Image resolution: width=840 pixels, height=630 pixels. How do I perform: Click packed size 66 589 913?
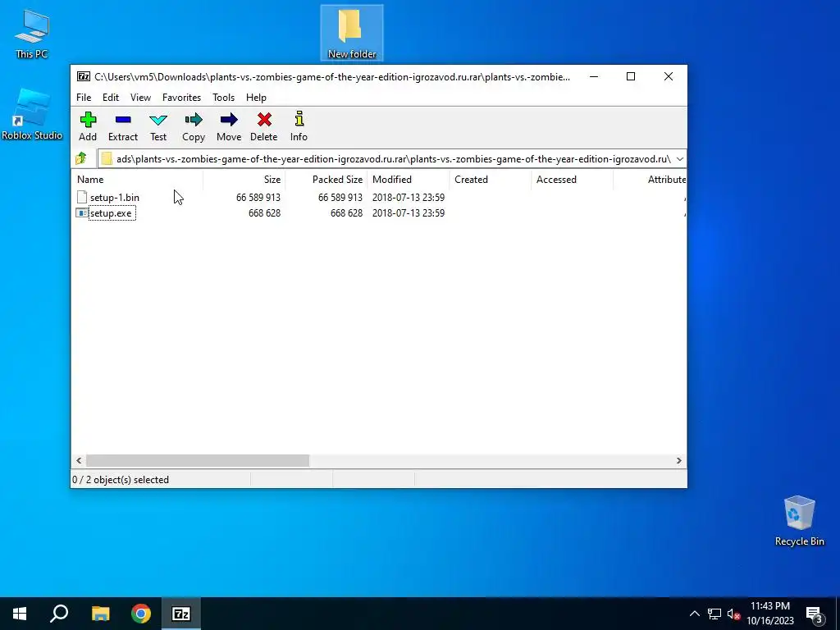[x=340, y=198]
